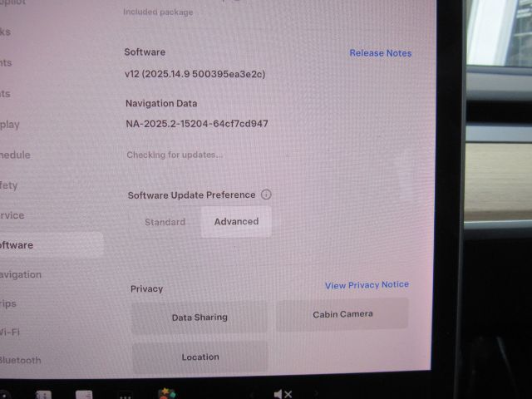Image resolution: width=532 pixels, height=399 pixels.
Task: Show Software Update Preference info icon
Action: click(266, 195)
